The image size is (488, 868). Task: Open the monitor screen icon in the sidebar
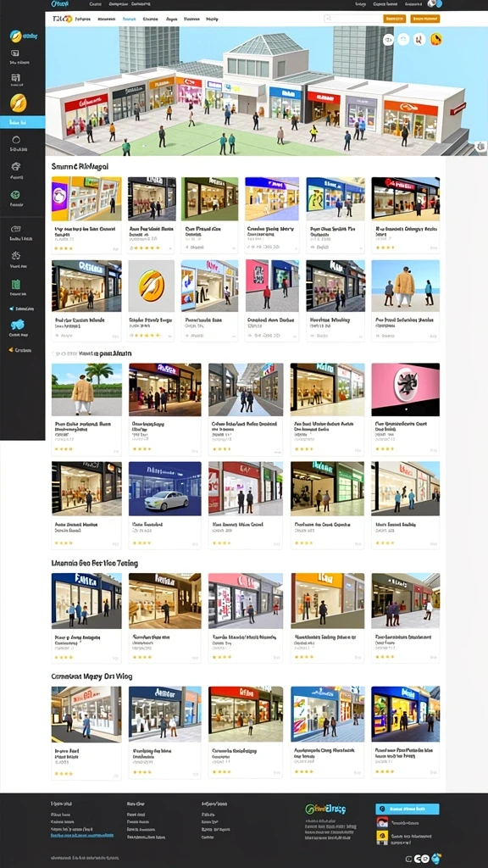click(15, 53)
